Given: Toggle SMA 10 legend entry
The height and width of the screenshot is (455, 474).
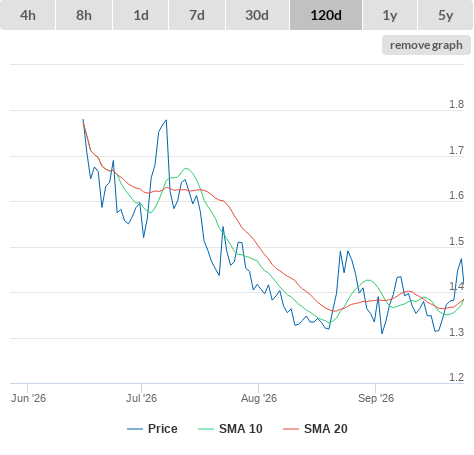Looking at the screenshot, I should [241, 429].
